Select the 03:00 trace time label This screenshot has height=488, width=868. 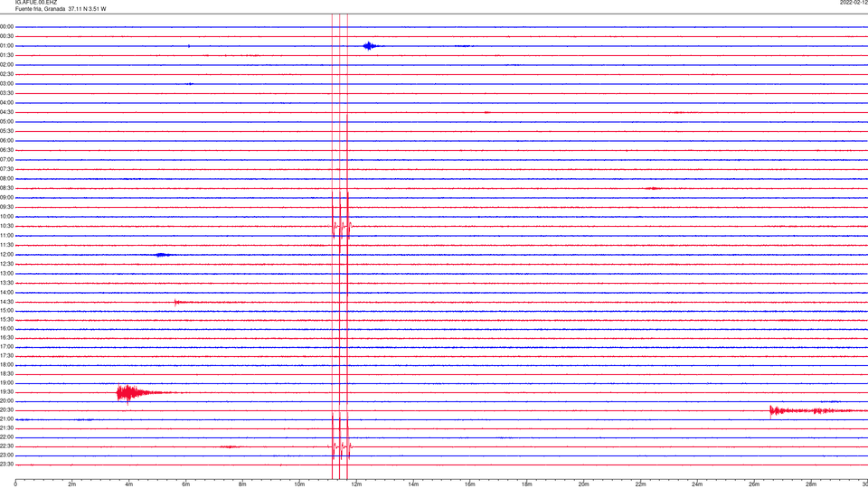click(x=7, y=83)
